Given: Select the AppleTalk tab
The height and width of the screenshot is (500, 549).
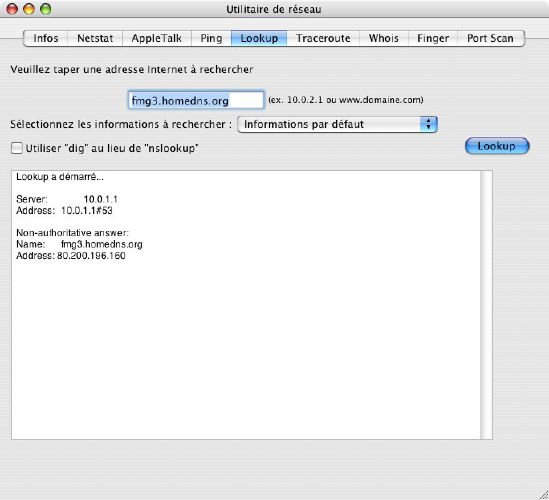Looking at the screenshot, I should 157,38.
